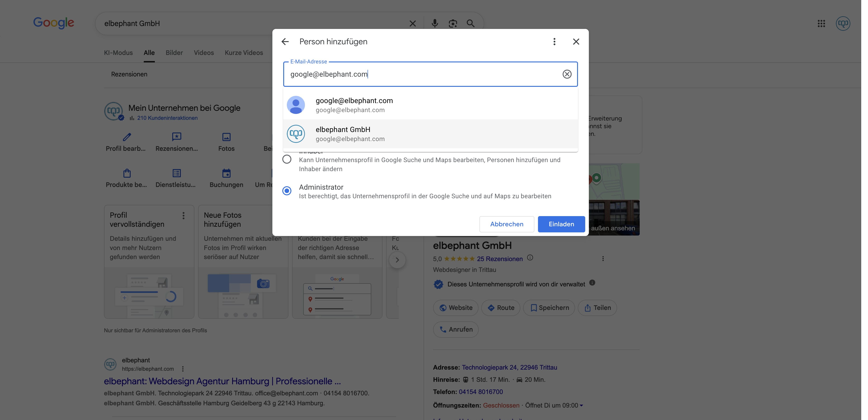Switch to the KI-Modus tab
This screenshot has height=420, width=868.
pyautogui.click(x=118, y=53)
